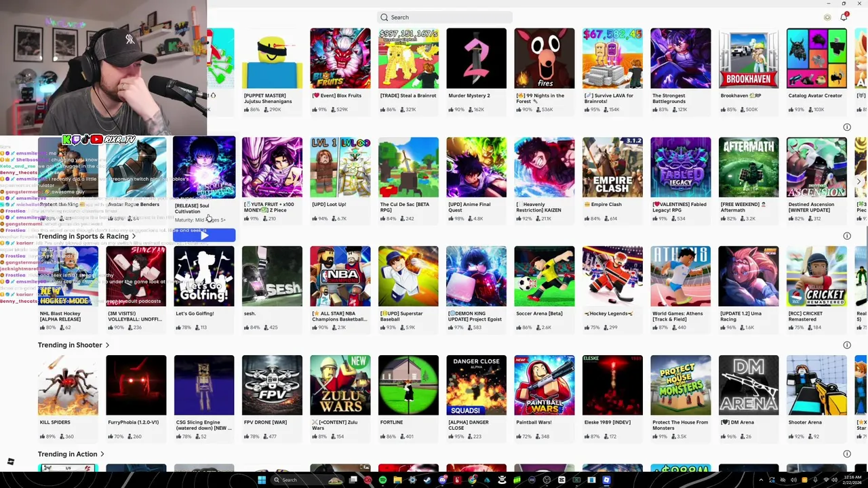This screenshot has width=868, height=488.
Task: Open the network Wi-Fi tray icon
Action: tap(825, 480)
